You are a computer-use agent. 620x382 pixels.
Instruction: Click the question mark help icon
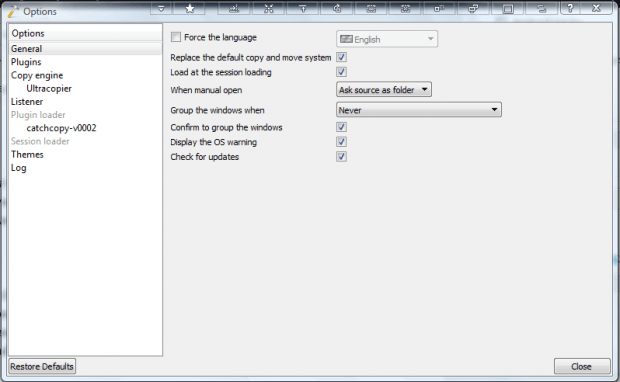[x=570, y=8]
